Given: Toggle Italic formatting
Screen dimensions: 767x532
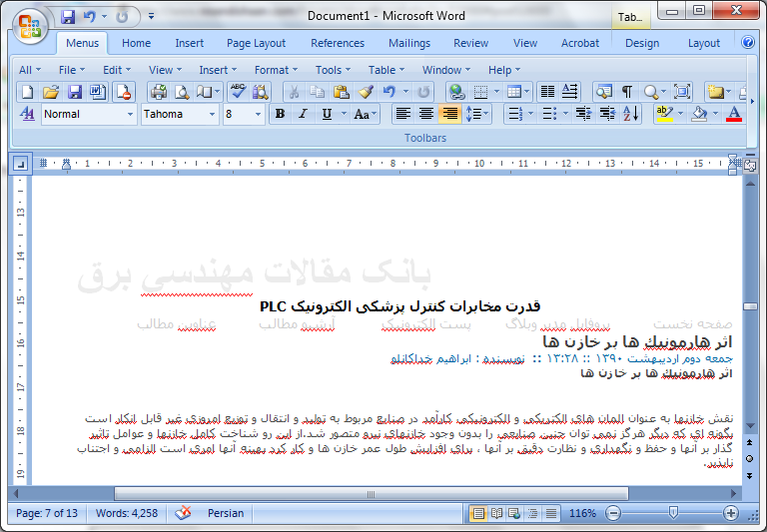Looking at the screenshot, I should (303, 114).
